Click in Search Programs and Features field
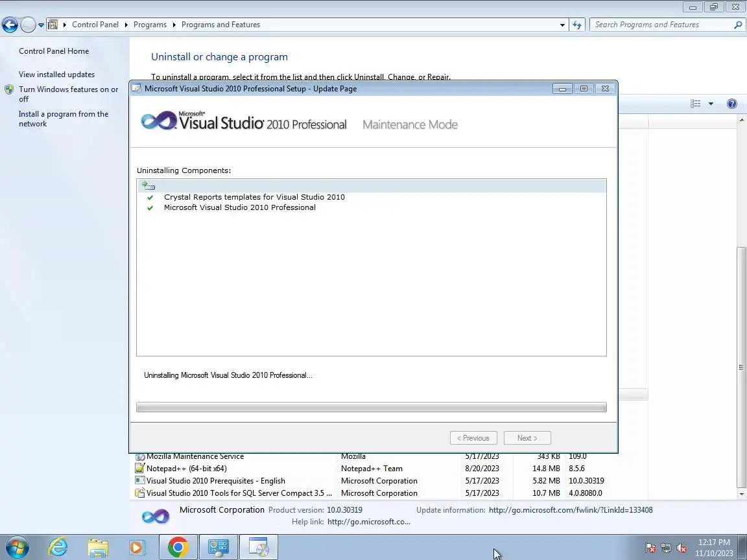This screenshot has width=747, height=560. (662, 25)
